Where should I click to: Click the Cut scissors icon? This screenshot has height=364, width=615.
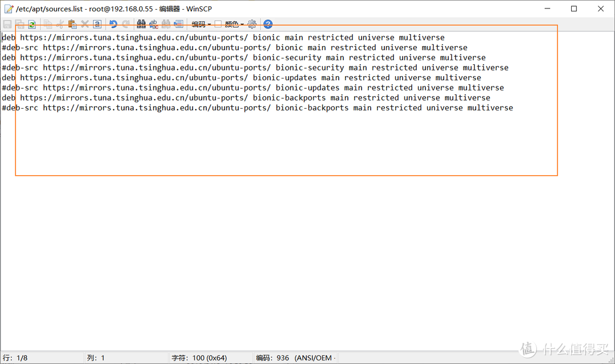60,24
